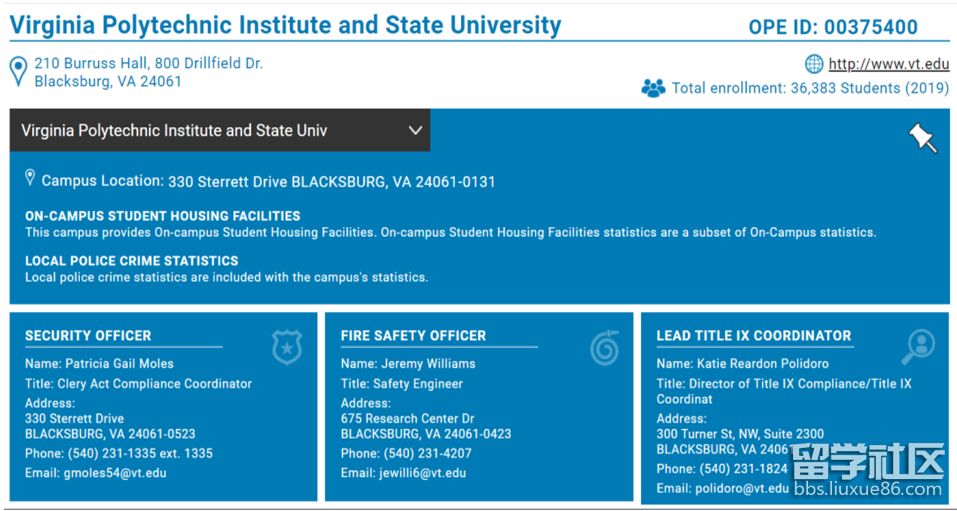Click the globe icon next to website URL
The image size is (957, 511).
click(814, 64)
